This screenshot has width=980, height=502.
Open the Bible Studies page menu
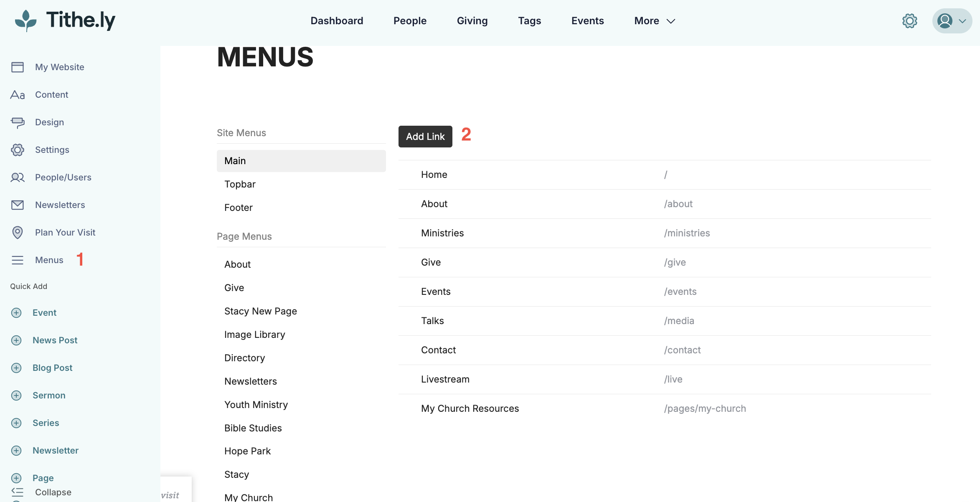[x=301, y=428]
